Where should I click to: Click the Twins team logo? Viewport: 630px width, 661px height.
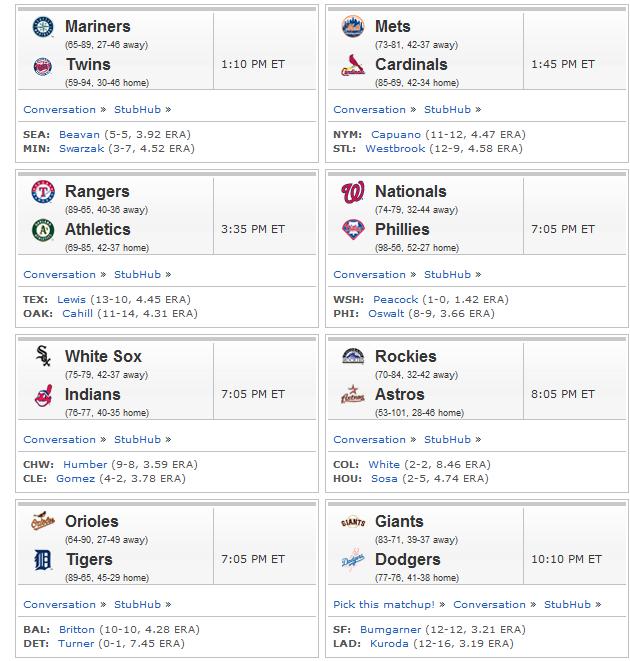(43, 66)
